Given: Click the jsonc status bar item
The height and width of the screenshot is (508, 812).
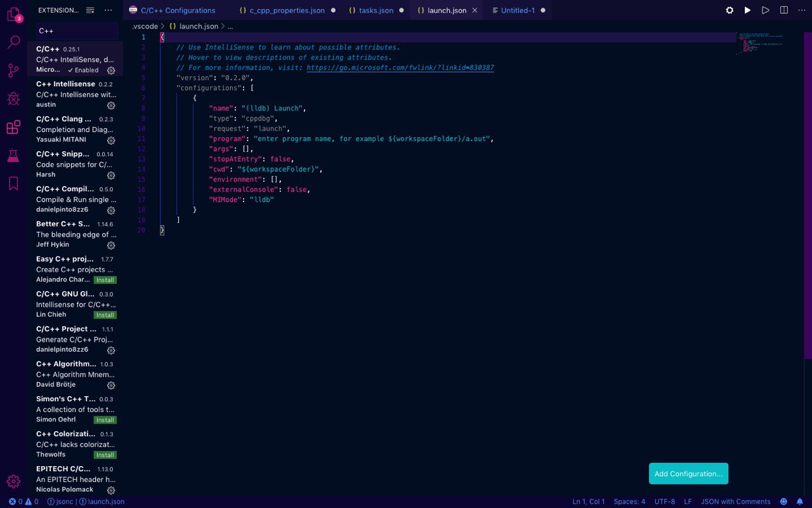Looking at the screenshot, I should (60, 502).
